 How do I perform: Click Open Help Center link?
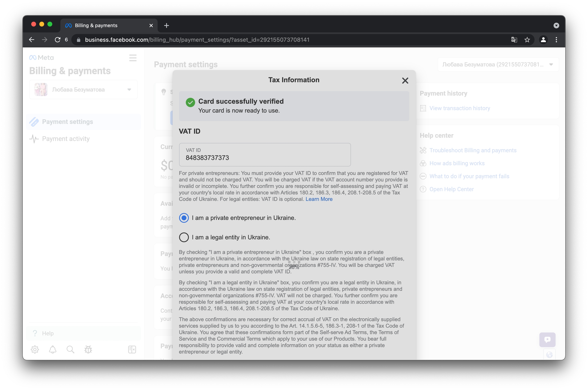point(451,189)
